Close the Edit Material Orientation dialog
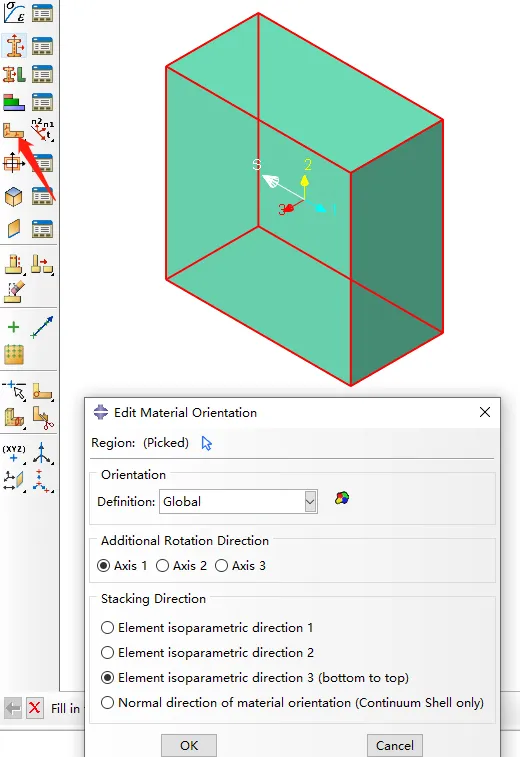This screenshot has width=520, height=757. tap(485, 412)
